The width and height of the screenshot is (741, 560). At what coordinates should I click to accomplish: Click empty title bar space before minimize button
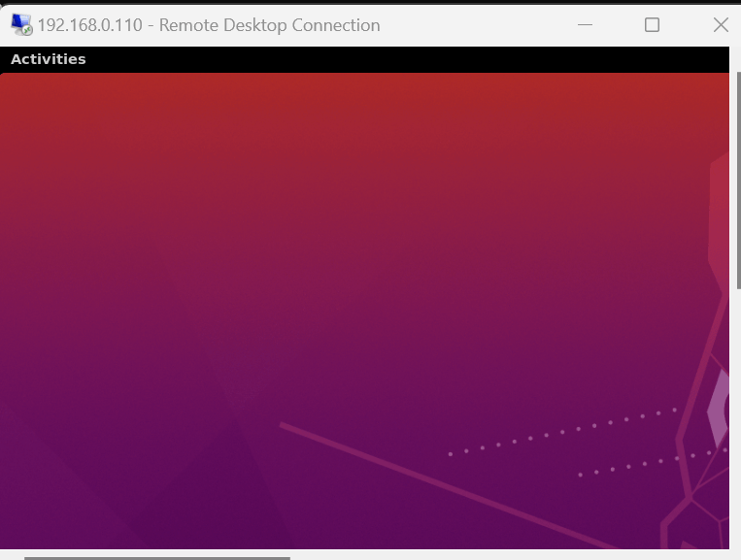tap(476, 25)
